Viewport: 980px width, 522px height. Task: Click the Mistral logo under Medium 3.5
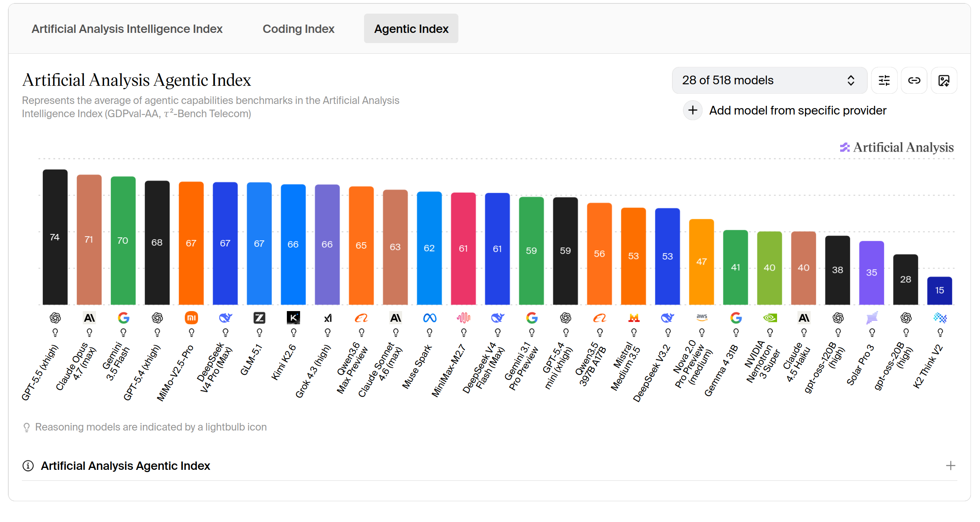click(633, 318)
